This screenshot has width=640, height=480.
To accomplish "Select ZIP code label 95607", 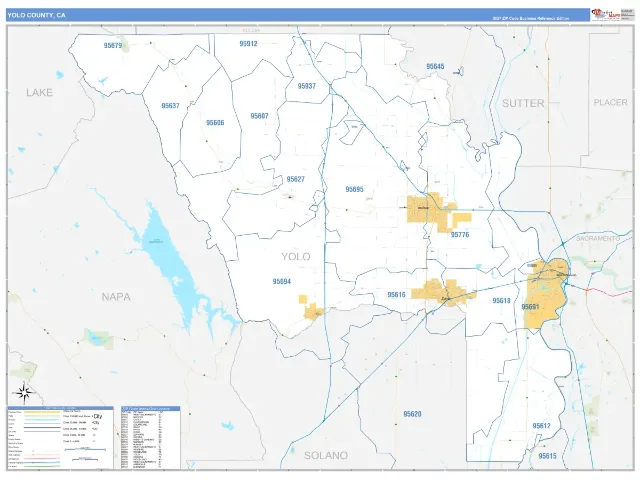I will pos(259,116).
